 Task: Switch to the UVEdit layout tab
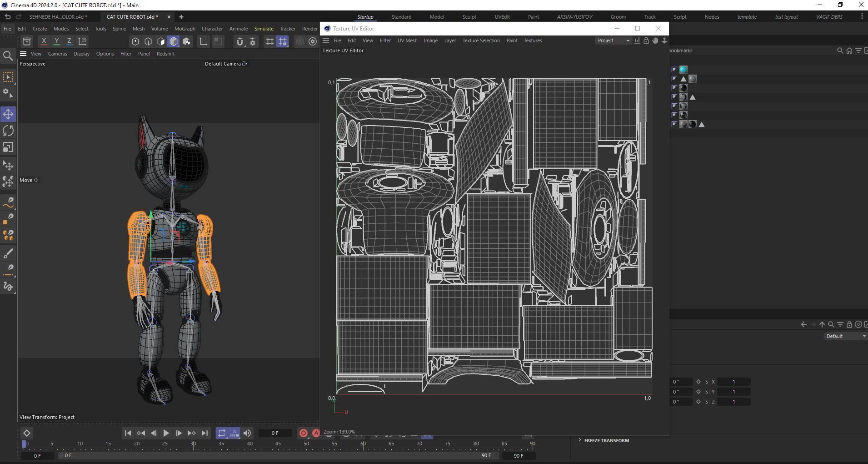click(502, 17)
